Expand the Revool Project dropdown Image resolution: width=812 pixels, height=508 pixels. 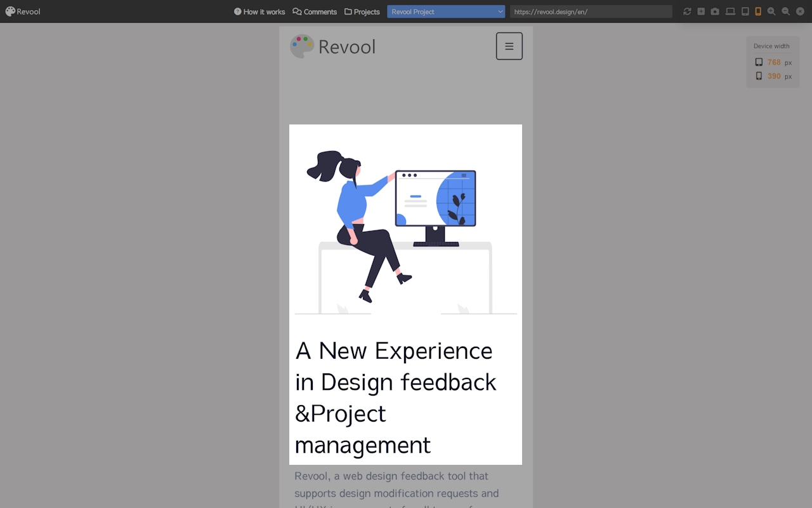point(446,11)
